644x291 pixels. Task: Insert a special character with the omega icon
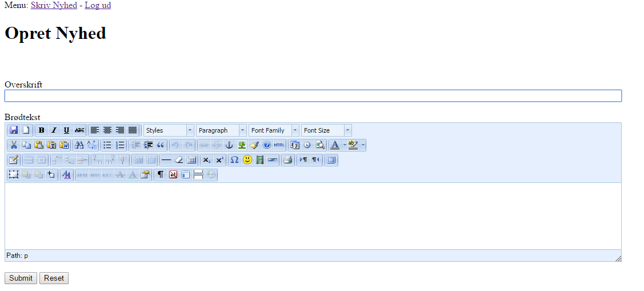coord(234,160)
